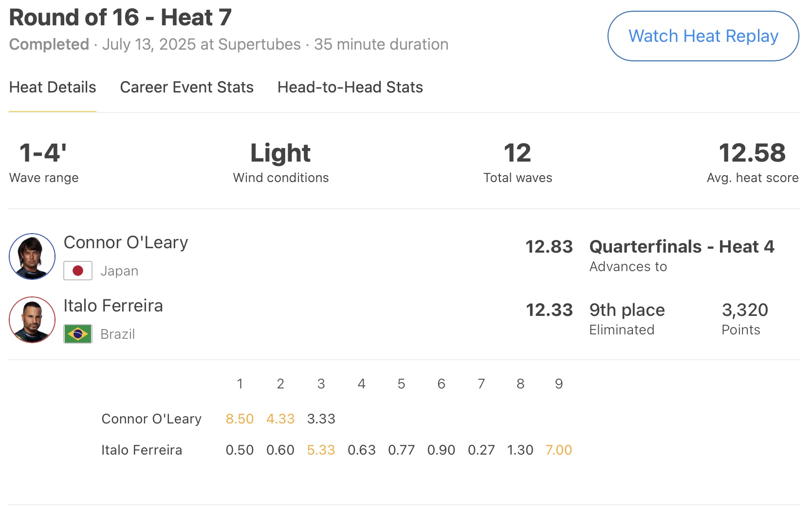This screenshot has width=812, height=513.
Task: Open Italo Ferreira athlete name link
Action: point(113,306)
